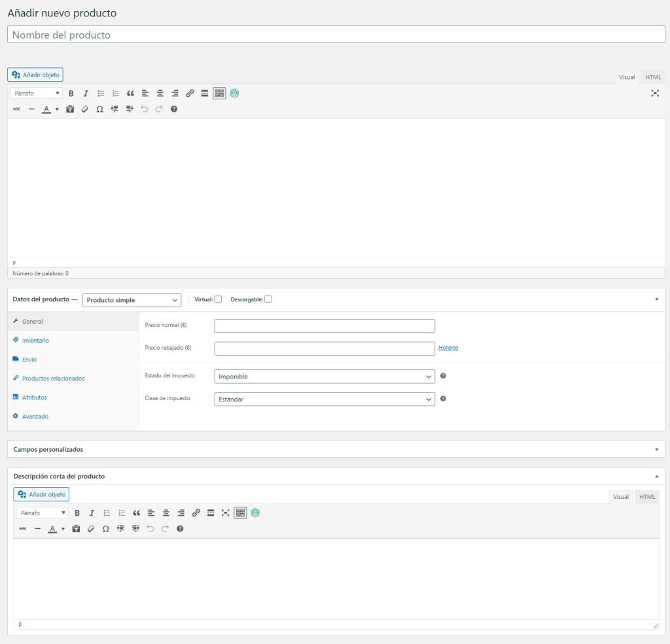Insert link in short description editor
This screenshot has width=670, height=644.
(196, 513)
